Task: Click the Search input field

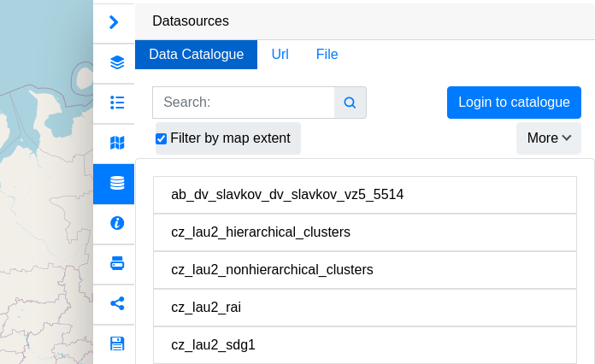Action: tap(244, 103)
